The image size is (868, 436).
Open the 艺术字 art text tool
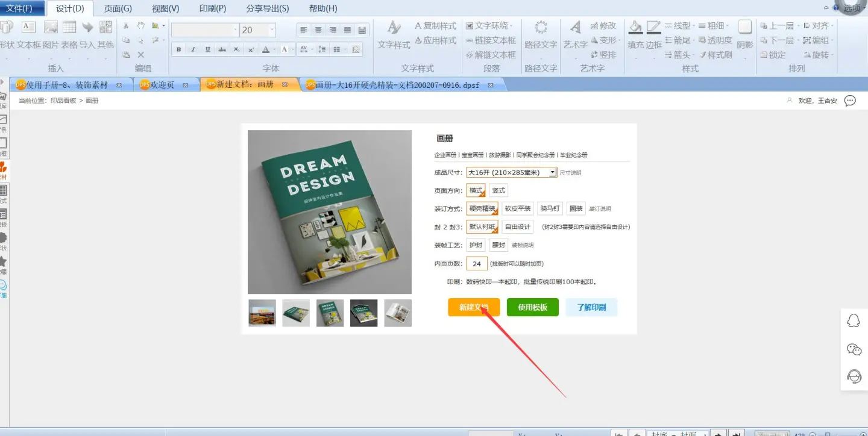[x=575, y=28]
